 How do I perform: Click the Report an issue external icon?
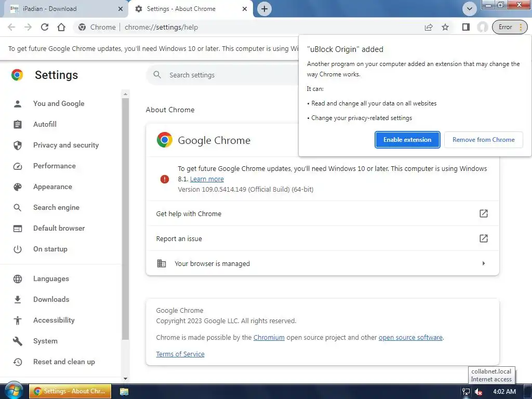[x=484, y=238]
